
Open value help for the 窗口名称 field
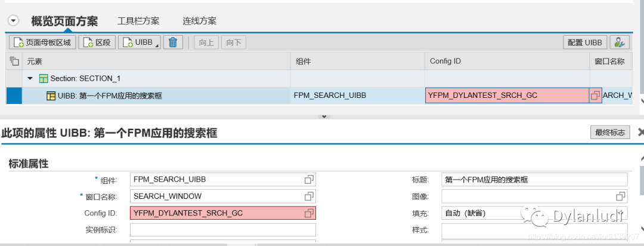(309, 196)
